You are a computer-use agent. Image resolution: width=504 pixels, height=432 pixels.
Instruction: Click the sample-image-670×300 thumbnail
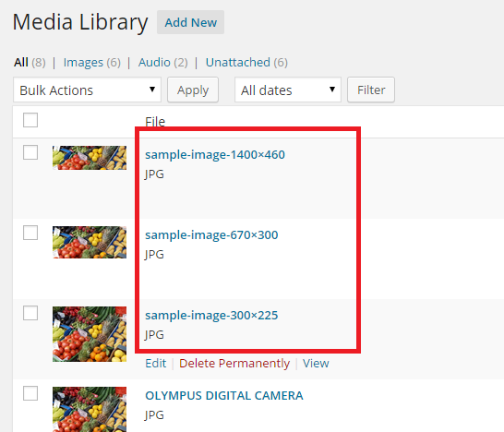(90, 243)
